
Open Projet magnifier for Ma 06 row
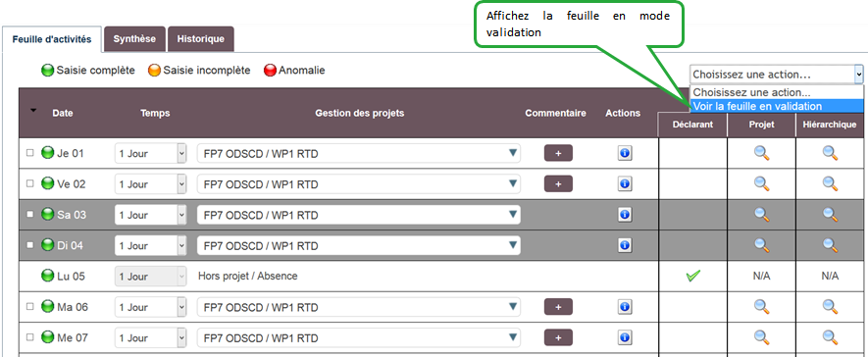pos(762,307)
